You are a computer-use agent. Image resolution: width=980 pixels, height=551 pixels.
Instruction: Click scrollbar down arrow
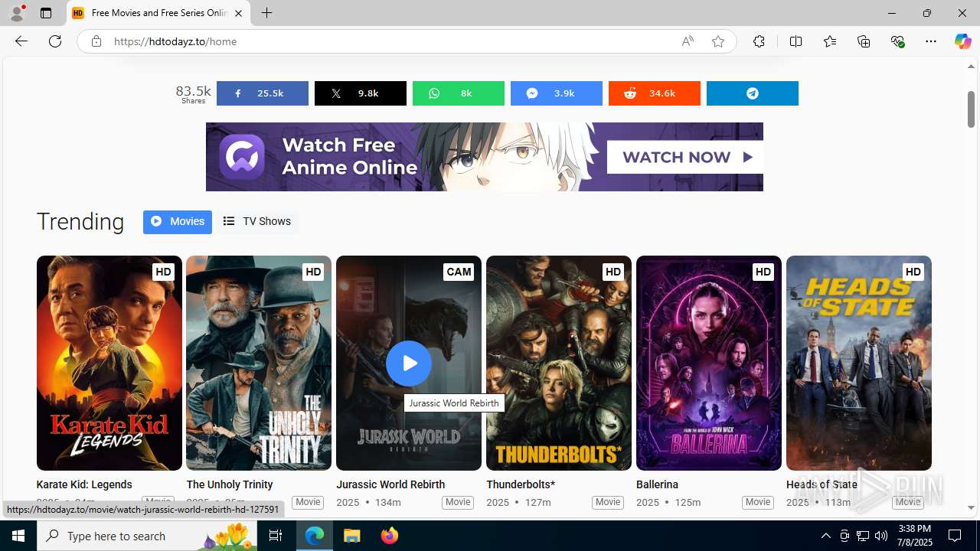pyautogui.click(x=971, y=507)
